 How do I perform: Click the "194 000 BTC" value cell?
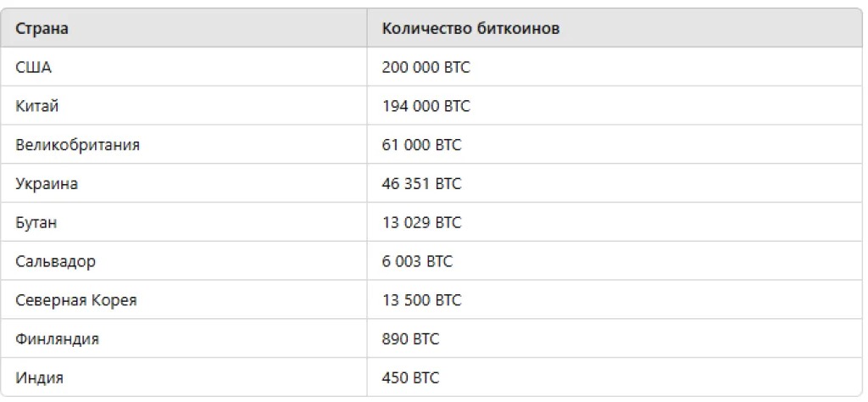click(426, 107)
